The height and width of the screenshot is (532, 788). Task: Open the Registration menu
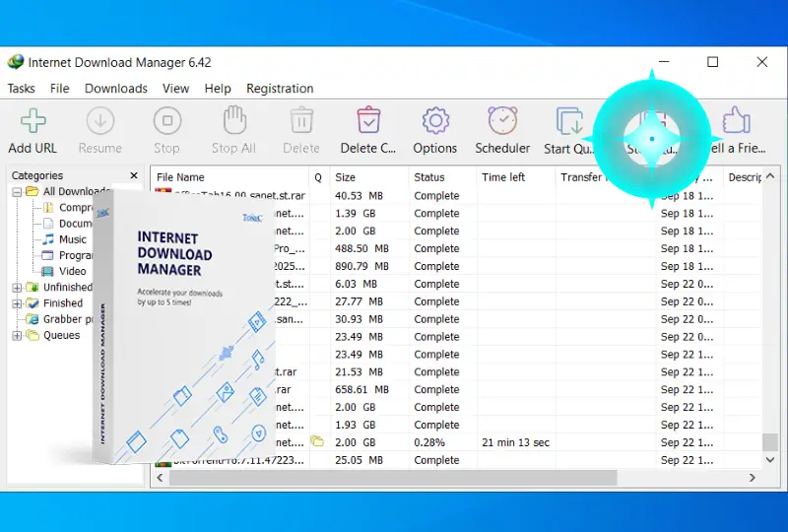[x=280, y=89]
